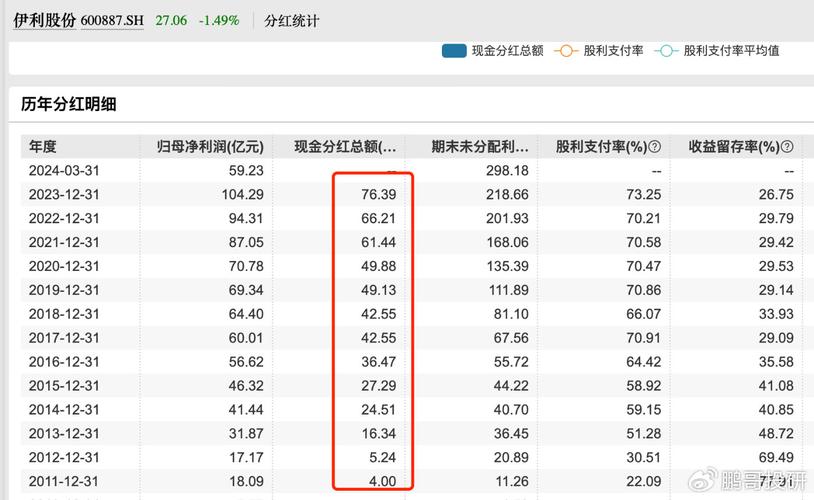Open the 分红统计 tab

click(291, 20)
